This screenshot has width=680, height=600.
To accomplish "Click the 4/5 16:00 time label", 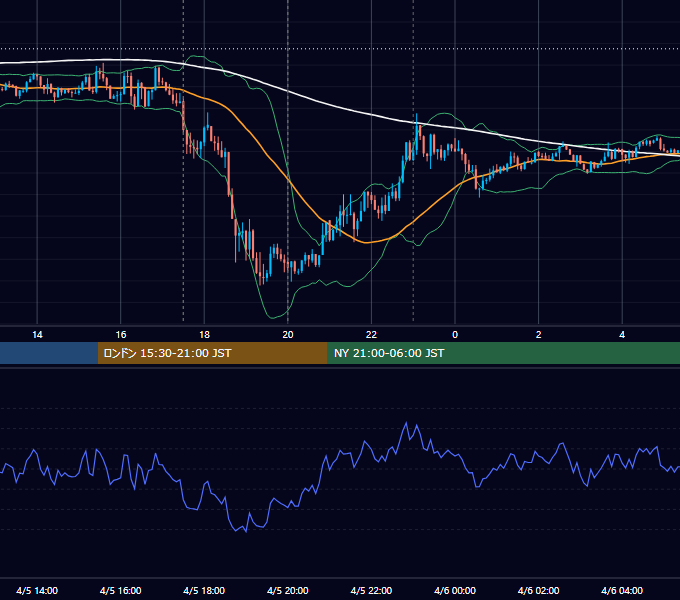I will [x=121, y=590].
